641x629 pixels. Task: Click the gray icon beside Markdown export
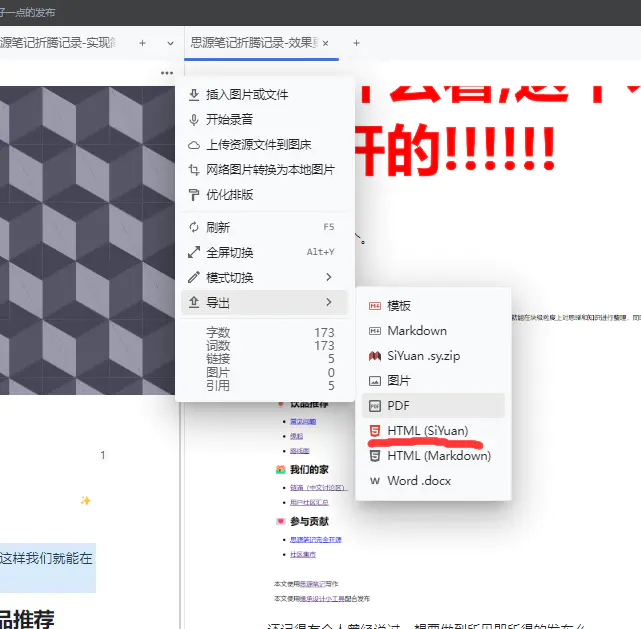coord(375,331)
